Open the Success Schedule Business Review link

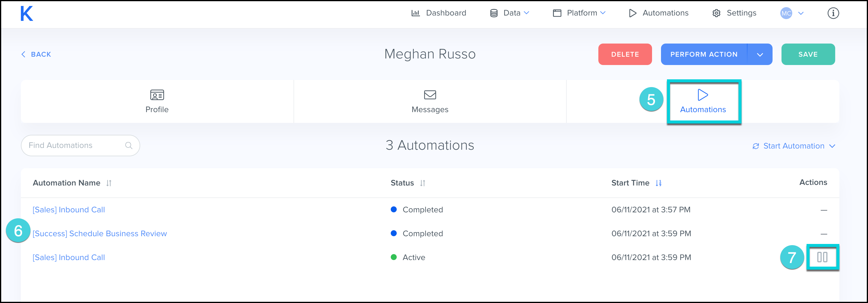[100, 234]
